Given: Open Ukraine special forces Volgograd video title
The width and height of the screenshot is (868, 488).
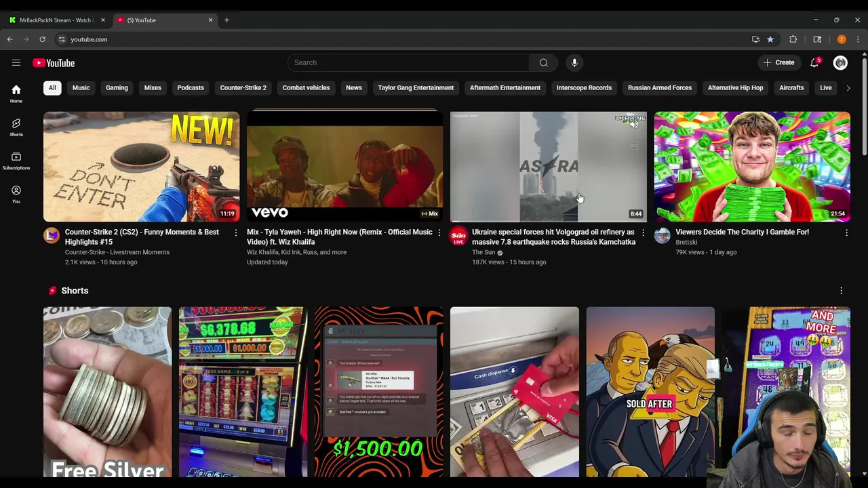Looking at the screenshot, I should tap(553, 237).
